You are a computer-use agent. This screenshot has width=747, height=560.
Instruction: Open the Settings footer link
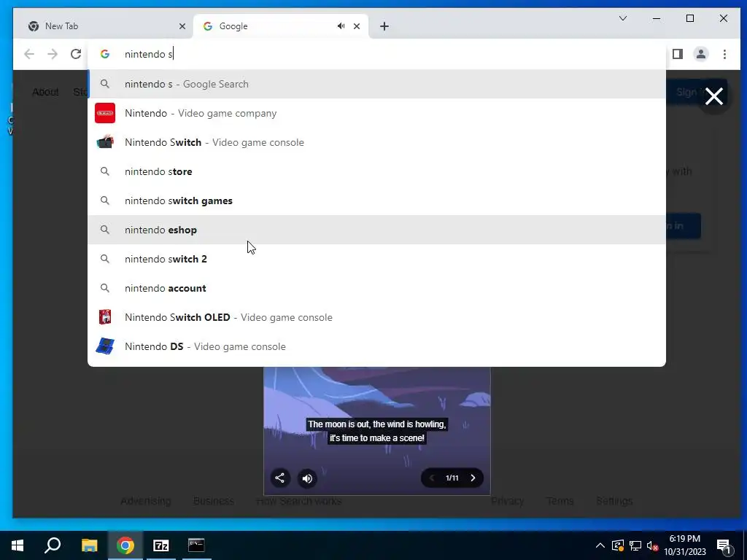click(614, 501)
